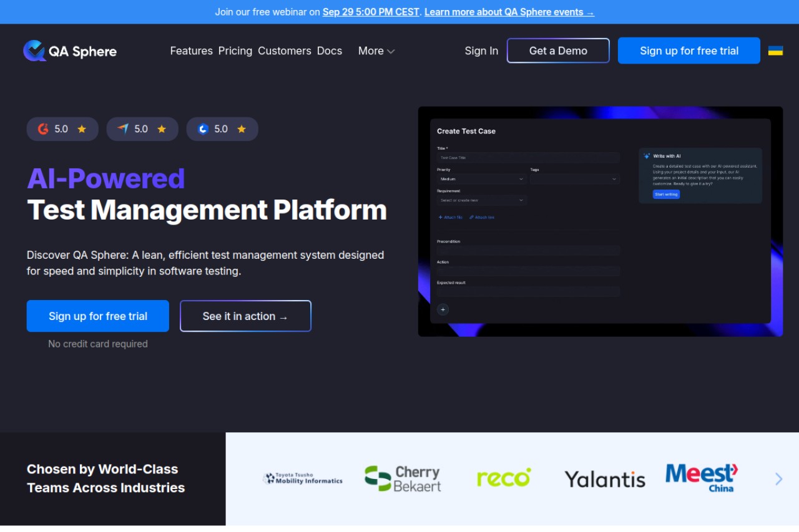This screenshot has width=799, height=532.
Task: Show next customer logos with arrow
Action: coord(778,479)
